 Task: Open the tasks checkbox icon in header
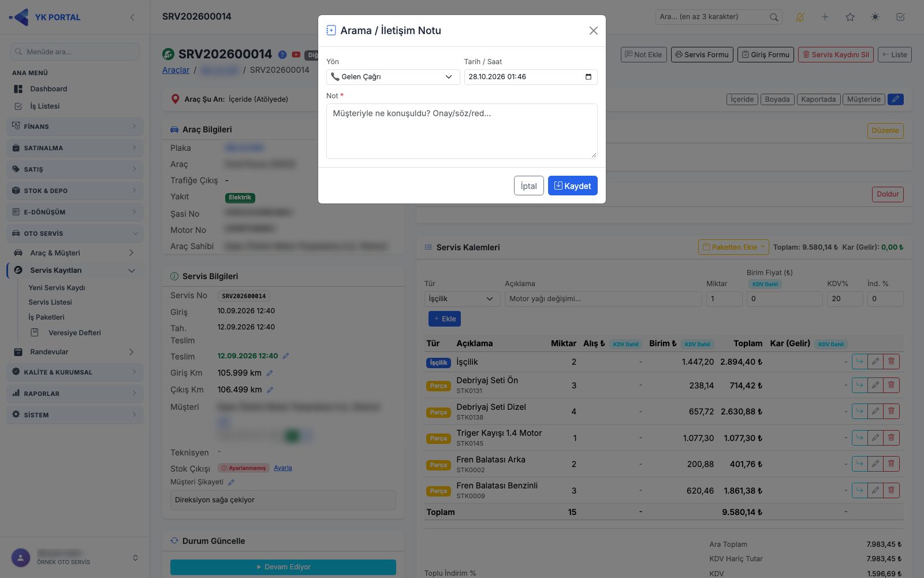click(x=900, y=17)
